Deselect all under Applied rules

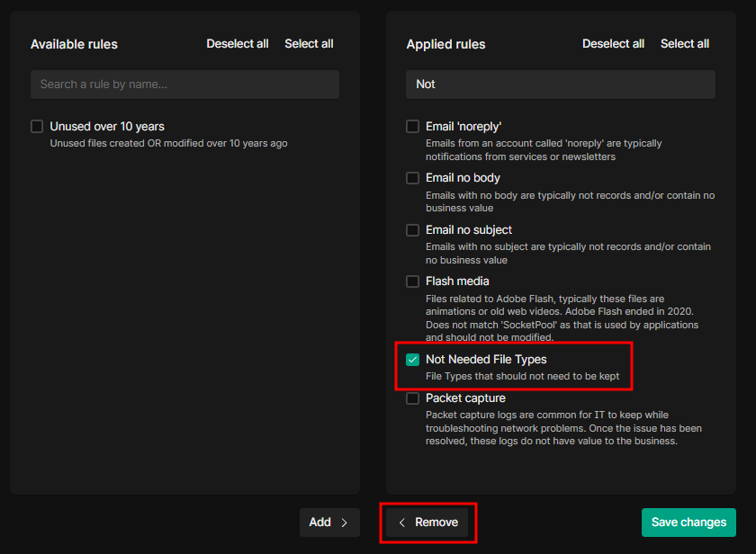point(613,44)
